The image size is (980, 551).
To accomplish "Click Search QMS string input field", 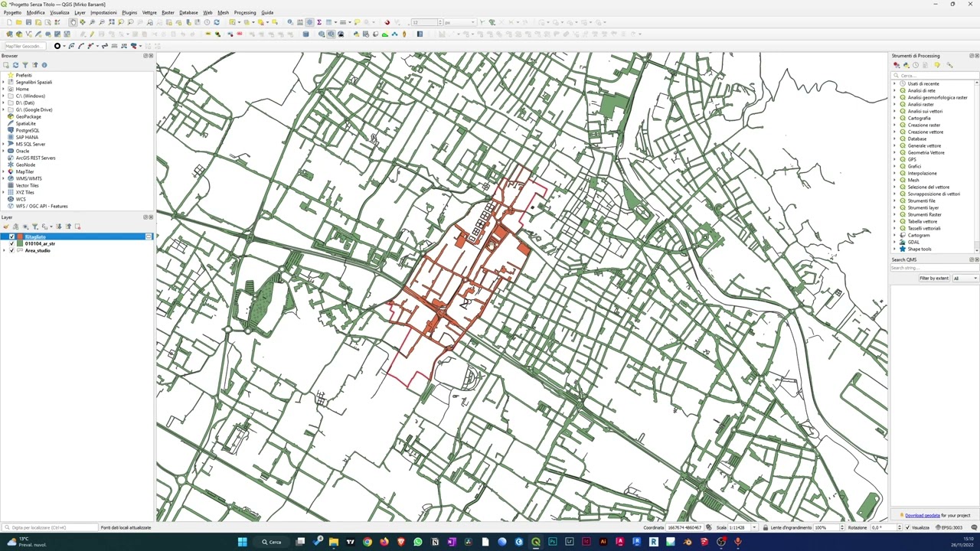I will click(x=934, y=268).
